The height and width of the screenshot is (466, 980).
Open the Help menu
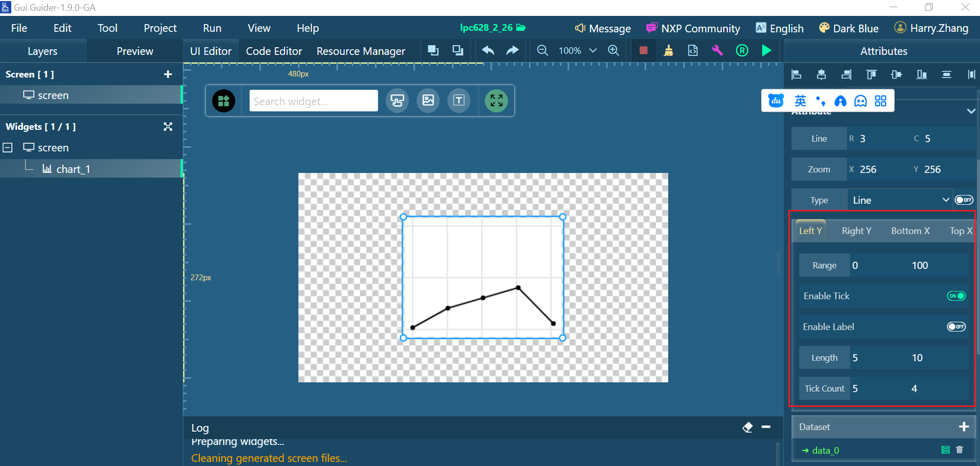click(308, 28)
